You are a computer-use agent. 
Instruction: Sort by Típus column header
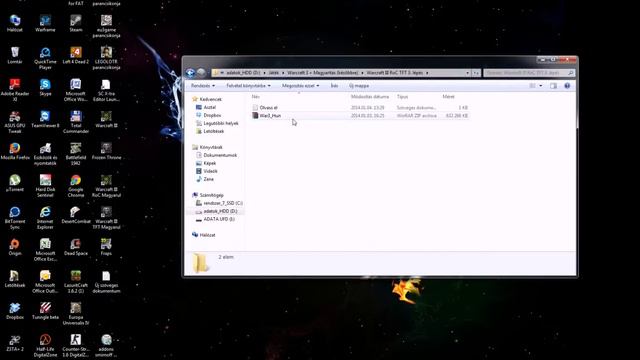tap(402, 97)
